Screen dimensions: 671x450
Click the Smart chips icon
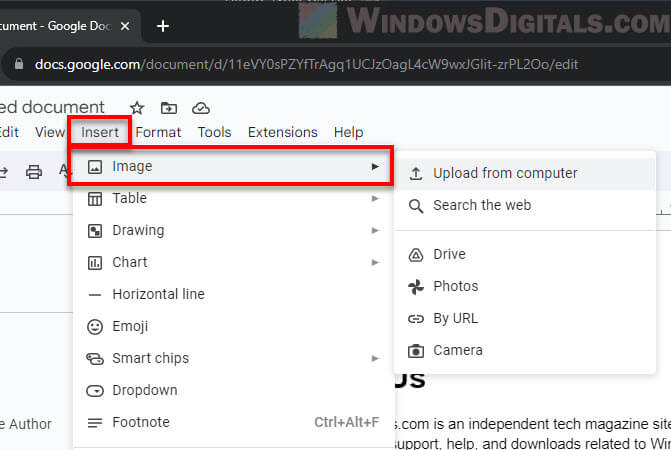95,358
